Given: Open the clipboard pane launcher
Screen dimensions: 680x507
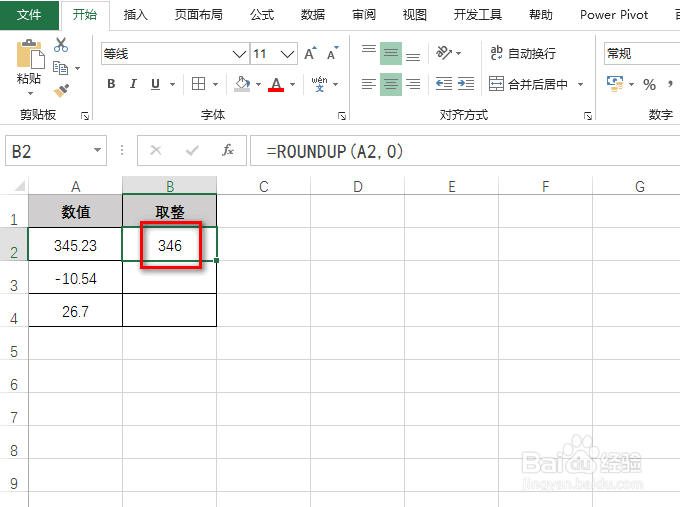Looking at the screenshot, I should (x=85, y=116).
